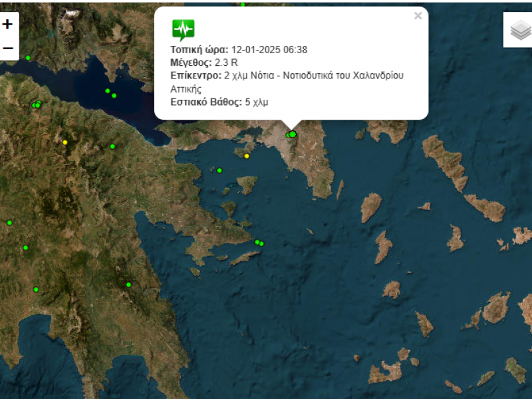Select the green marker pair near Hydra
The image size is (532, 399).
[259, 243]
